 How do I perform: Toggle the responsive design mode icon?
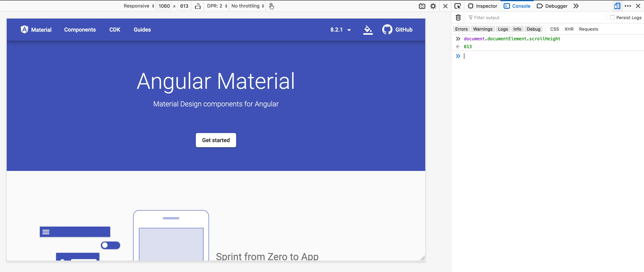pyautogui.click(x=617, y=6)
